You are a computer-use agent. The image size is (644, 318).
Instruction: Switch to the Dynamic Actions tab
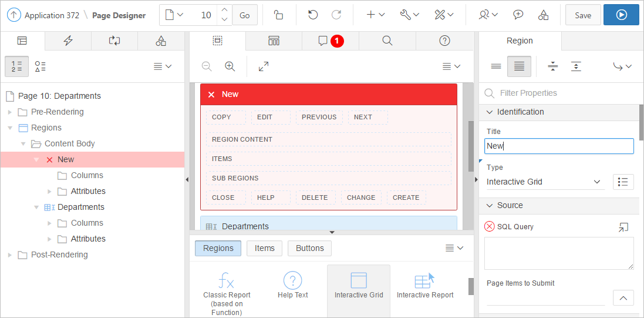pyautogui.click(x=68, y=41)
